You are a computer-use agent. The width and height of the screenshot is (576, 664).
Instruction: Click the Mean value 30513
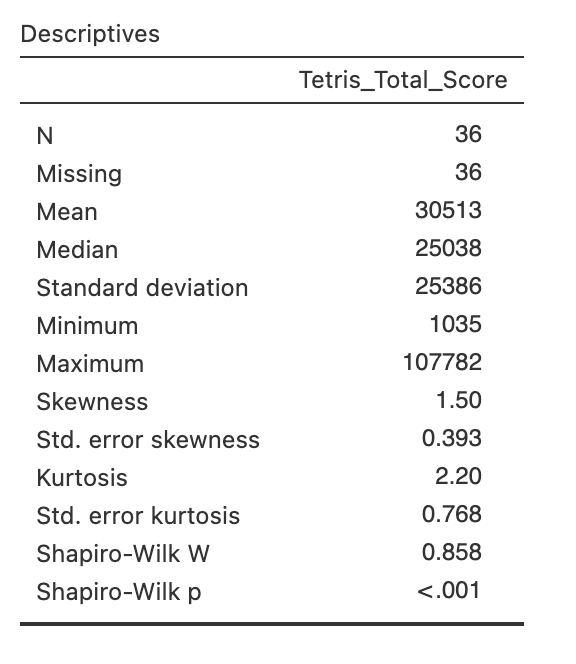point(449,210)
